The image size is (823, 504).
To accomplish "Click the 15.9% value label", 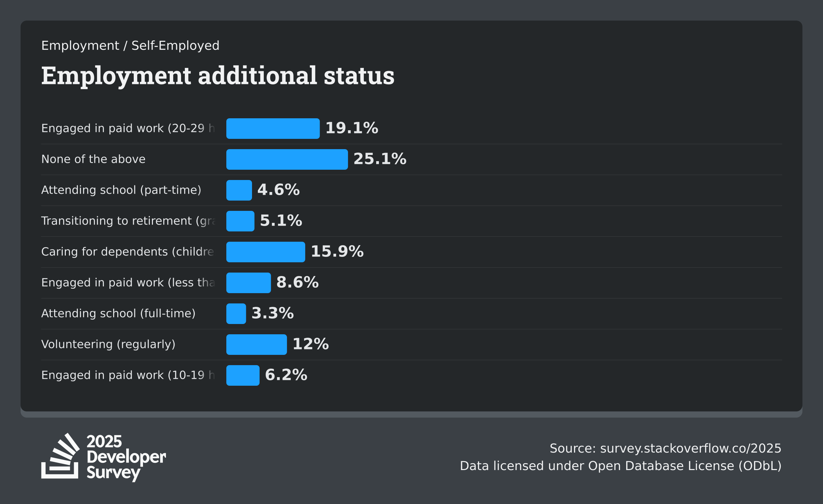I will point(337,252).
